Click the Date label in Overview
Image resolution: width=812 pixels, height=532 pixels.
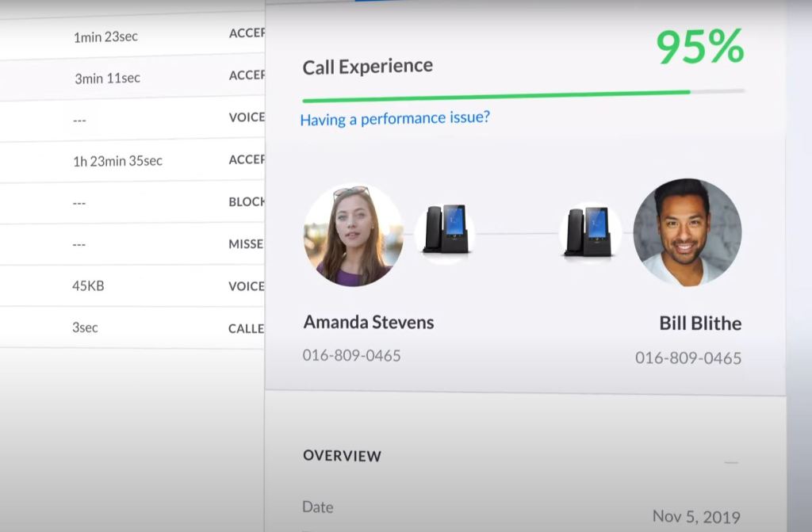[317, 507]
